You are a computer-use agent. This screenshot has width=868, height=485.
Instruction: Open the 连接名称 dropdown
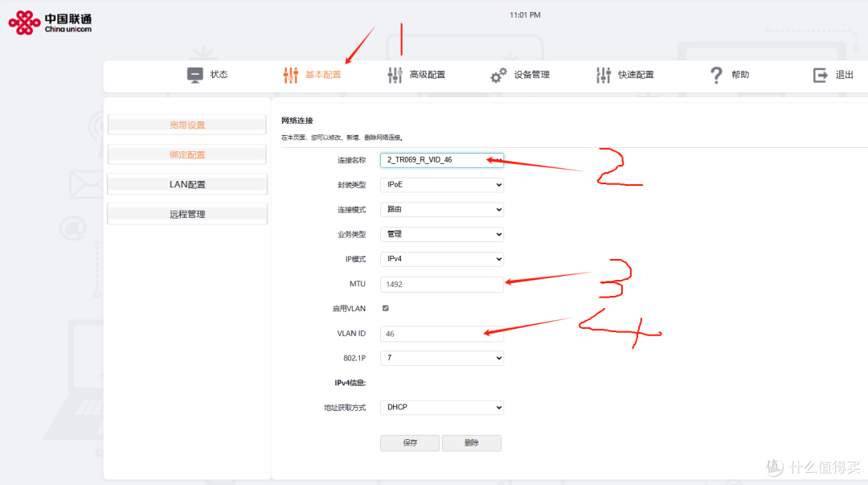point(442,160)
